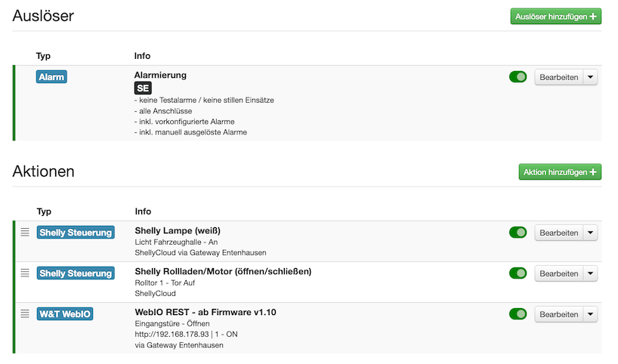618x364 pixels.
Task: Toggle off the Shelly Lampe action
Action: click(518, 233)
